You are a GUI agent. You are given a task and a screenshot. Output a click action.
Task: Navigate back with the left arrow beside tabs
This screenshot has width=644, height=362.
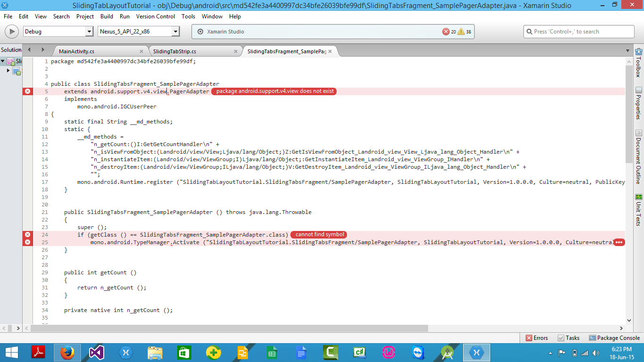[29, 50]
